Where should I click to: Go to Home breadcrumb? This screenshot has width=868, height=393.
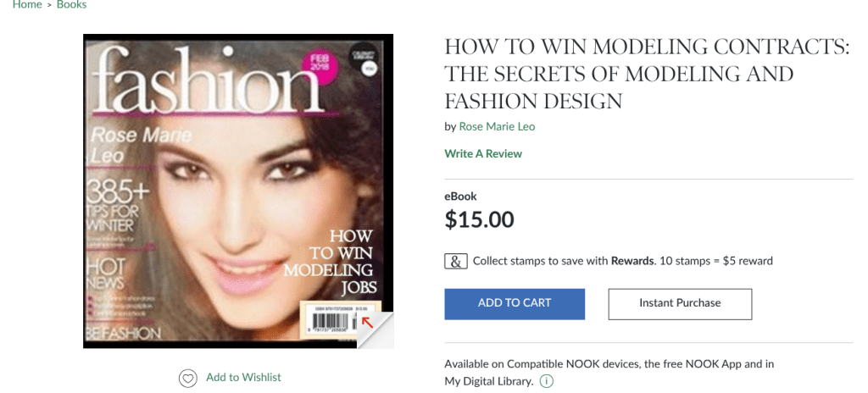point(27,5)
